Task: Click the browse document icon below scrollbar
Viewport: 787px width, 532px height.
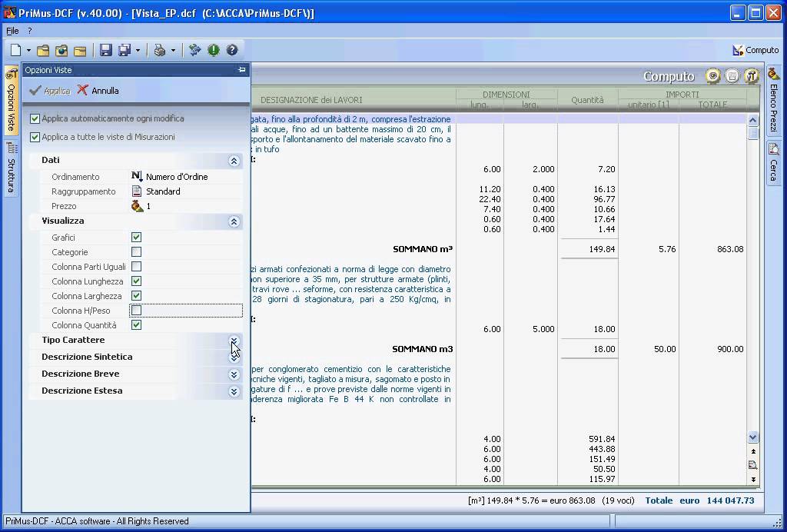Action: coord(753,465)
